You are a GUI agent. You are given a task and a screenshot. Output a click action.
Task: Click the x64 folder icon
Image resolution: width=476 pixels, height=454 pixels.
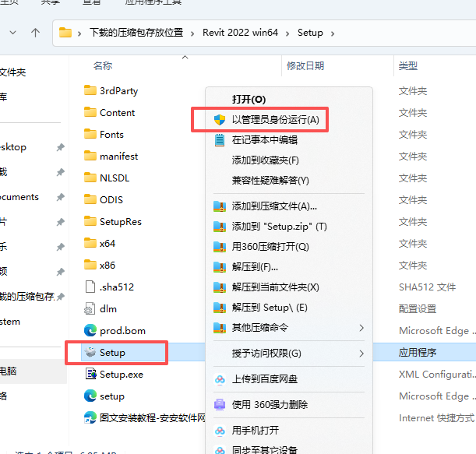pyautogui.click(x=90, y=244)
